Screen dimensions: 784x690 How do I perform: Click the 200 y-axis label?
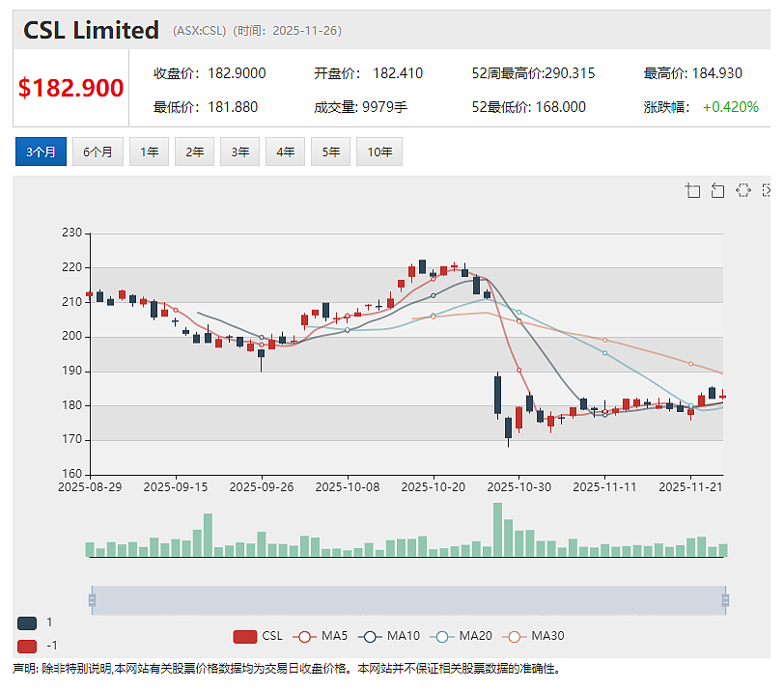coord(72,336)
